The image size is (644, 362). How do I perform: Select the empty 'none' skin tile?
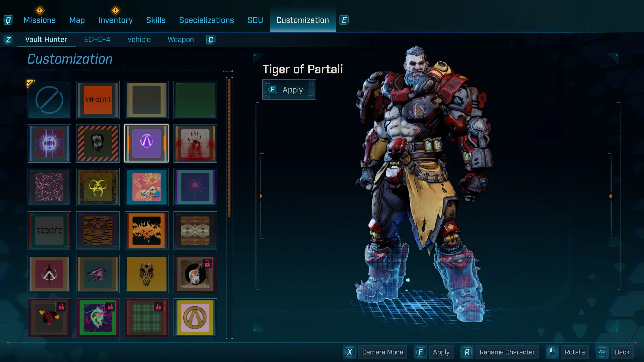click(x=49, y=100)
